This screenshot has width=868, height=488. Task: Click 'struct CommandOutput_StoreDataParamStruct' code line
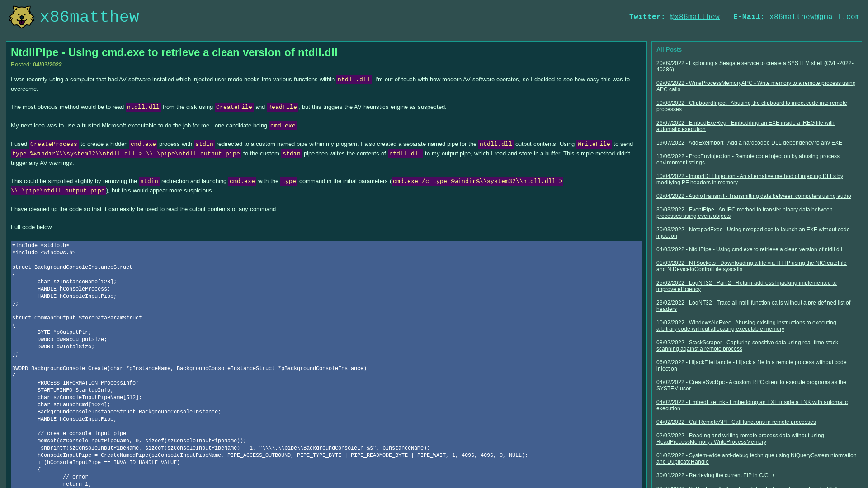click(77, 318)
